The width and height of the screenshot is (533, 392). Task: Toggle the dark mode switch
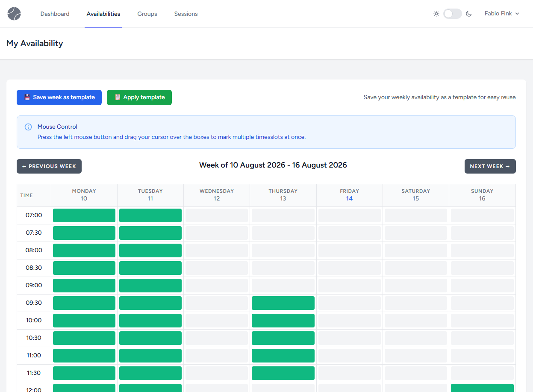tap(453, 14)
